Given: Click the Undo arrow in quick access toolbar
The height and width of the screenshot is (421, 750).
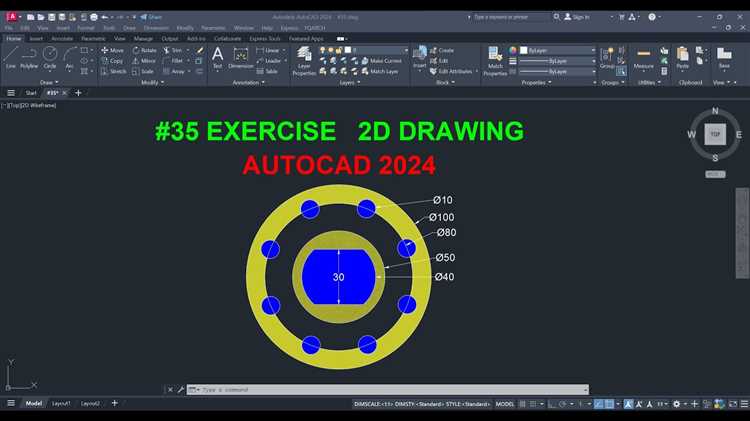Looking at the screenshot, I should (105, 17).
